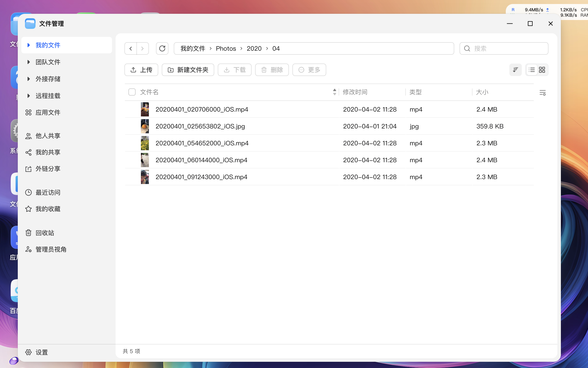The height and width of the screenshot is (368, 588).
Task: Open column settings icon in header
Action: coord(542,92)
